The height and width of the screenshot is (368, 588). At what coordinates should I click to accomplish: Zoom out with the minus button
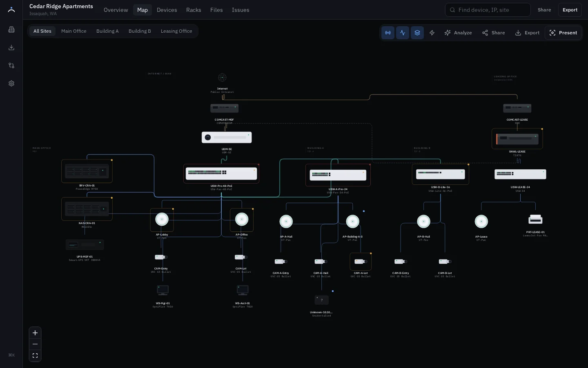point(35,344)
